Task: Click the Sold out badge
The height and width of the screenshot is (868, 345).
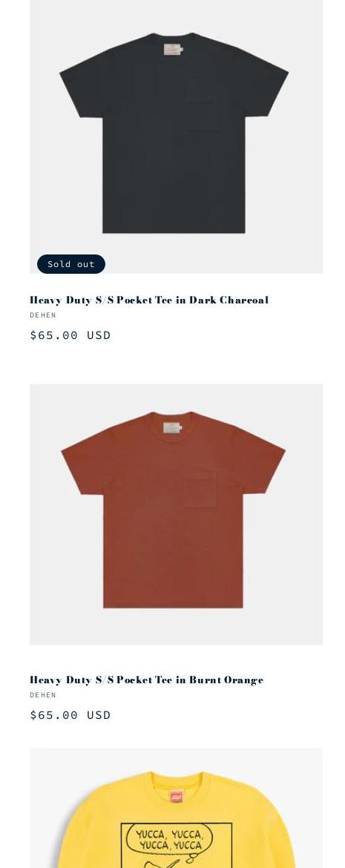Action: (x=71, y=264)
